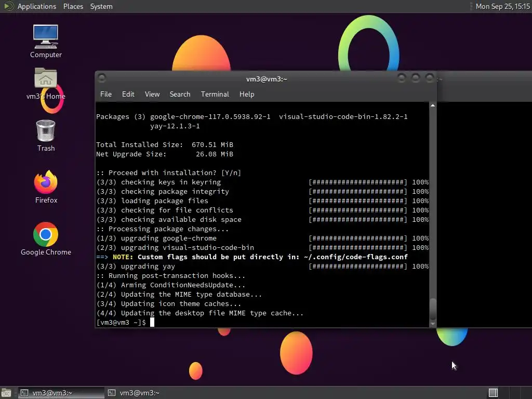The image size is (532, 399).
Task: Click the value '26.08 MiB'
Action: pos(215,154)
